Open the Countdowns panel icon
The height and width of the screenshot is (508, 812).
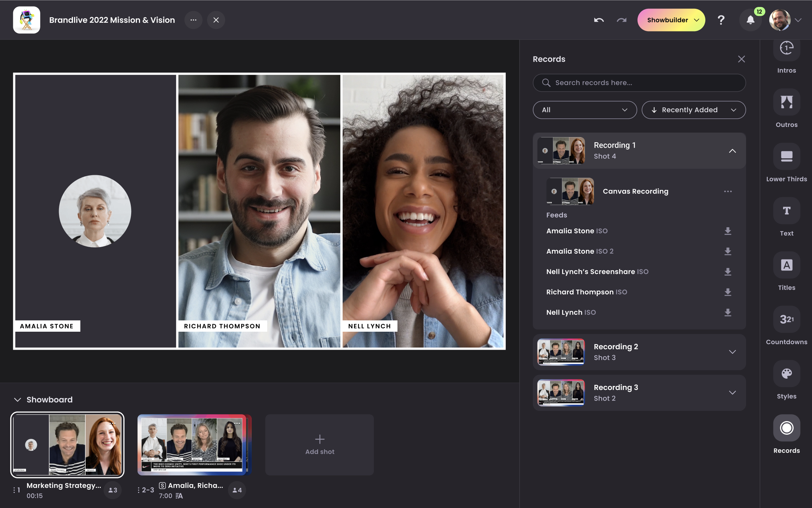[x=786, y=319]
